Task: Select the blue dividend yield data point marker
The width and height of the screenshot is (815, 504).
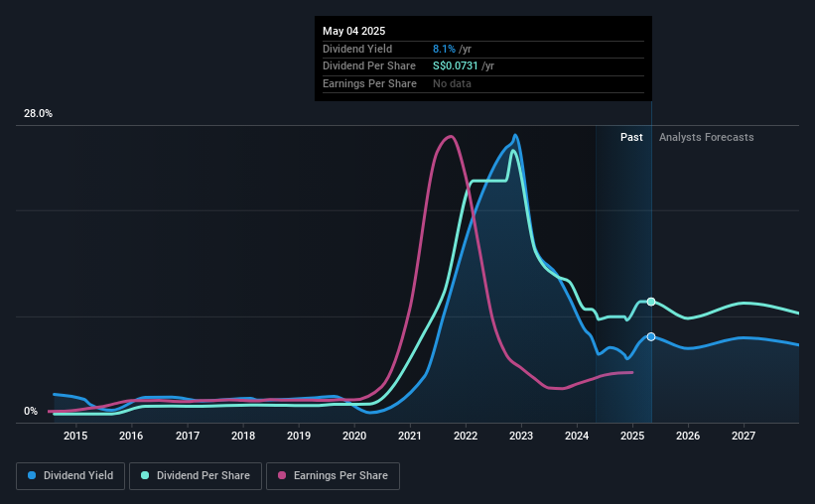Action: 651,336
